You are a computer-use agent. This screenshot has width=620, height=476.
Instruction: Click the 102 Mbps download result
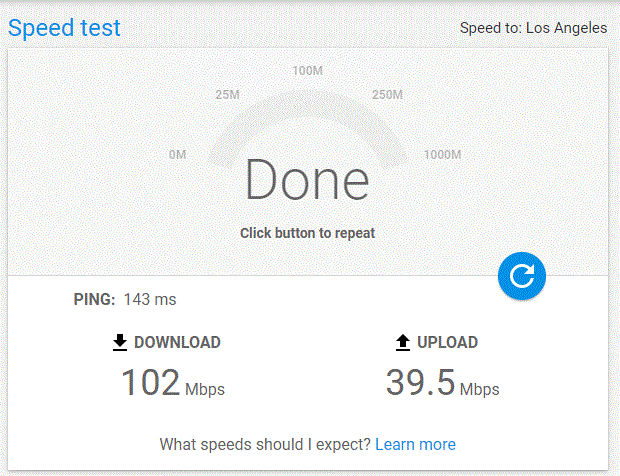pos(172,384)
